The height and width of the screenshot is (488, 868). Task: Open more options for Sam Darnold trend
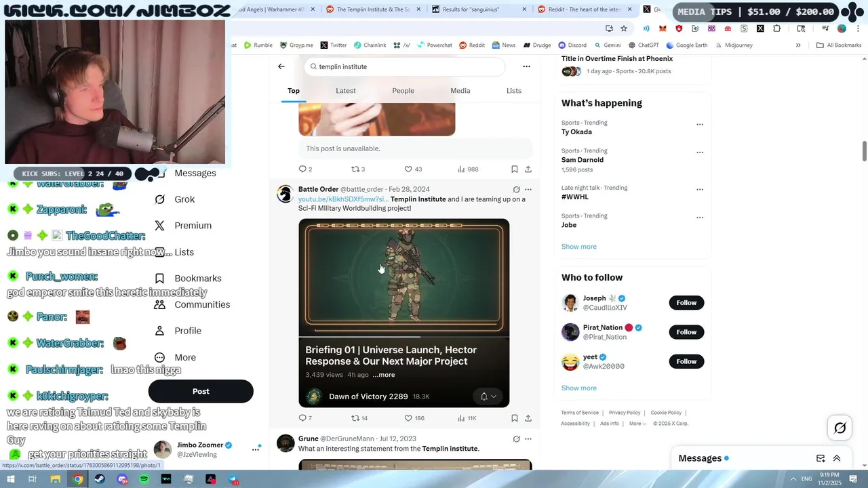[700, 152]
